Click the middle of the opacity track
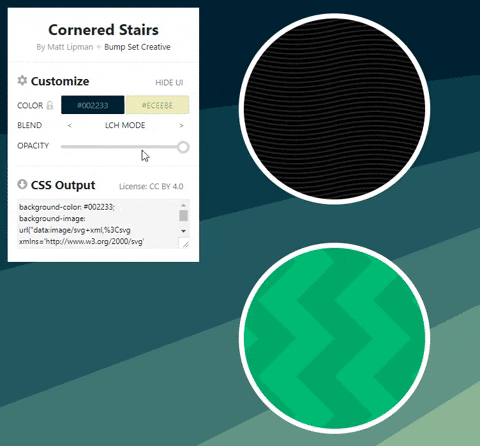480x446 pixels. pyautogui.click(x=122, y=147)
